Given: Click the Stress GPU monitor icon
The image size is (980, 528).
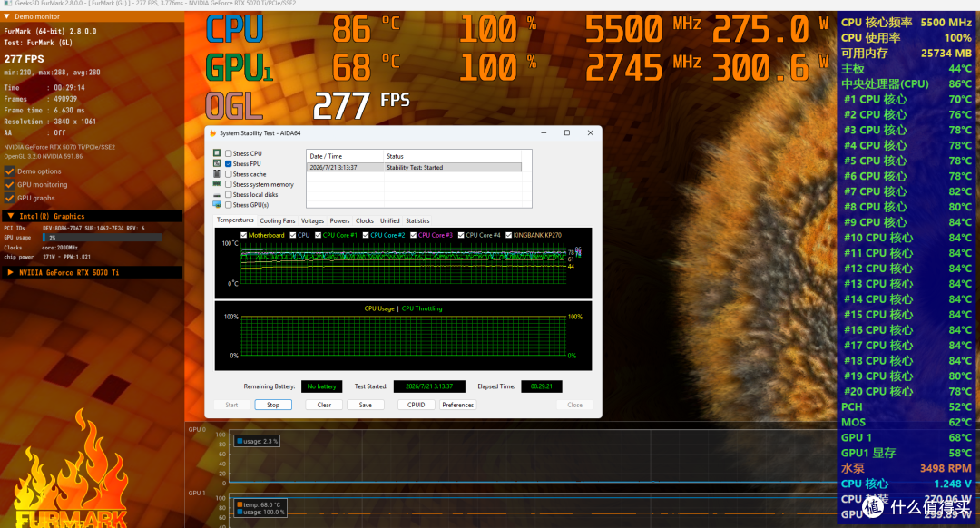Looking at the screenshot, I should pyautogui.click(x=217, y=204).
